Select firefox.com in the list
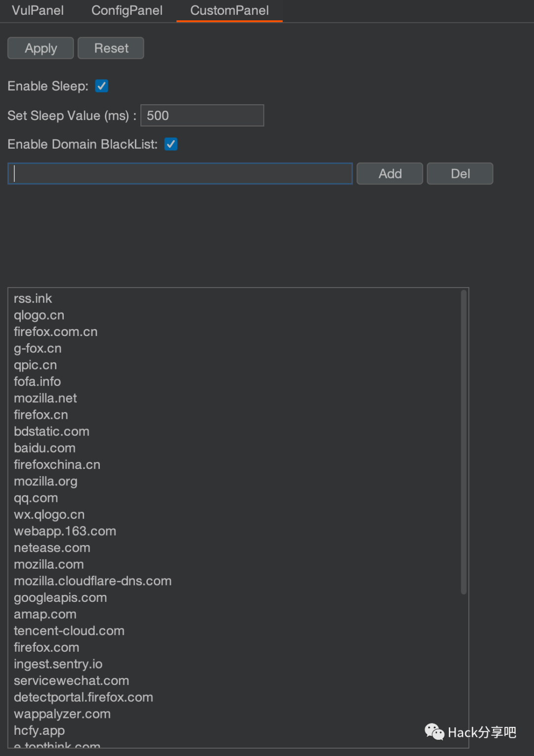This screenshot has height=756, width=534. click(46, 648)
